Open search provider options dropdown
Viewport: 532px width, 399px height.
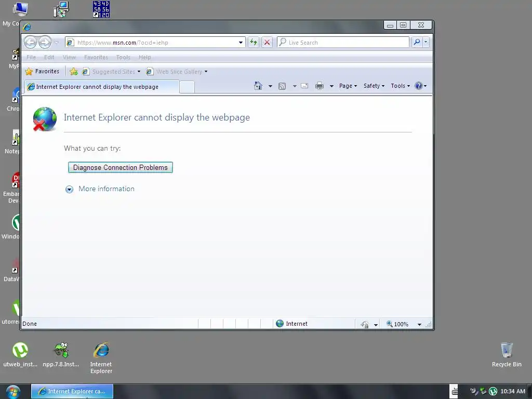(426, 42)
